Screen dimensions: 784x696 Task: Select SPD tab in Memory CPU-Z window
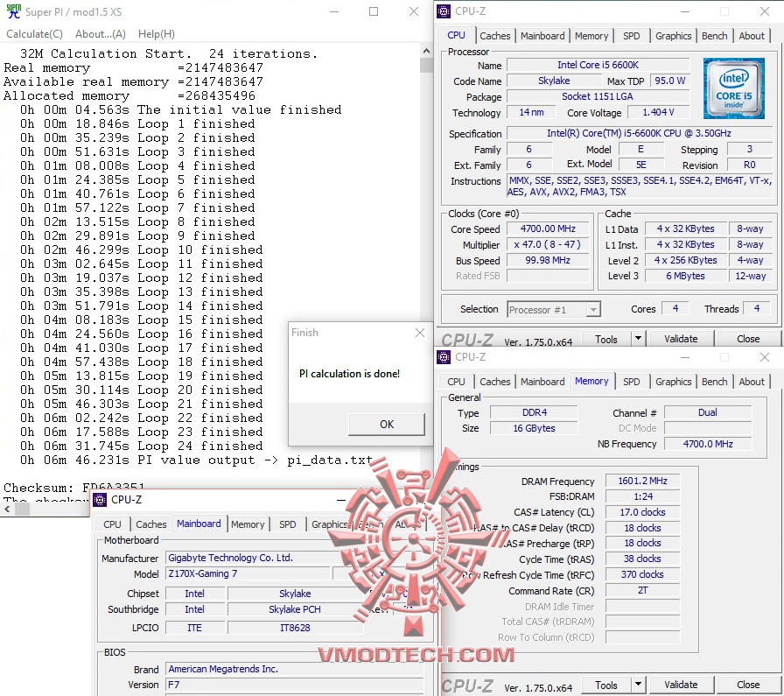632,382
